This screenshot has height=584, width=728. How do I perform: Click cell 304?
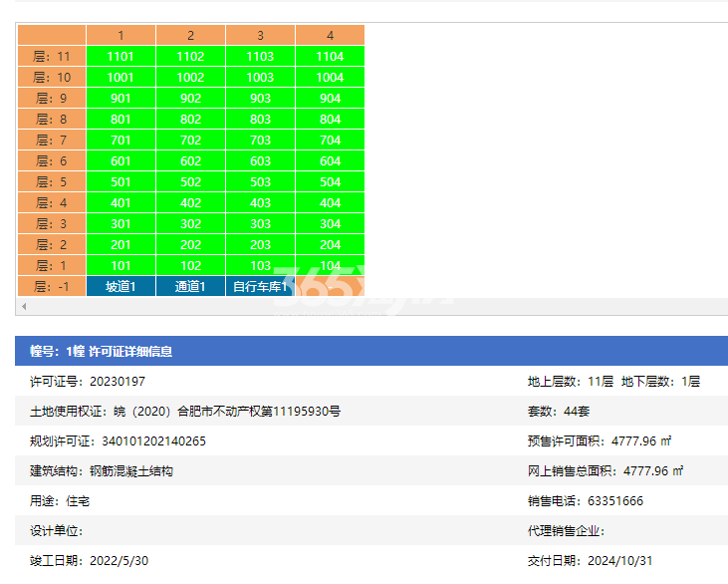point(330,223)
